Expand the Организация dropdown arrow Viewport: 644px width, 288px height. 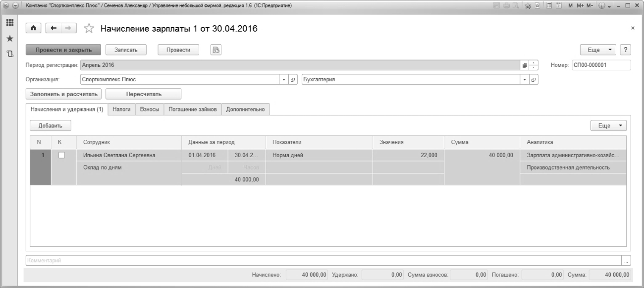point(284,79)
